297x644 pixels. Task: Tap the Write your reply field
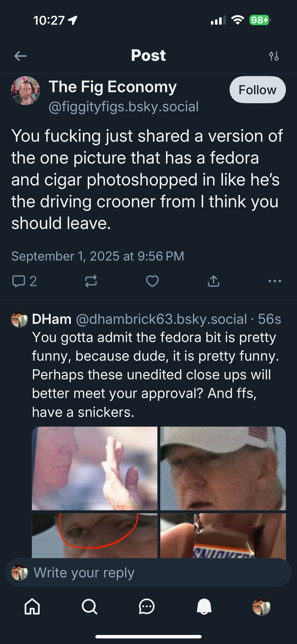click(148, 572)
